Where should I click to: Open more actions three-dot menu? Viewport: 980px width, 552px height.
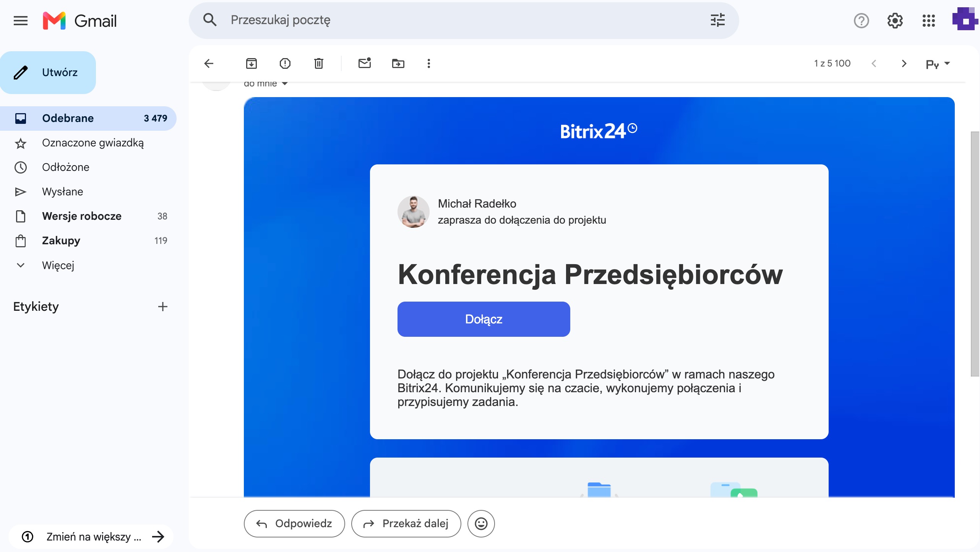tap(429, 63)
